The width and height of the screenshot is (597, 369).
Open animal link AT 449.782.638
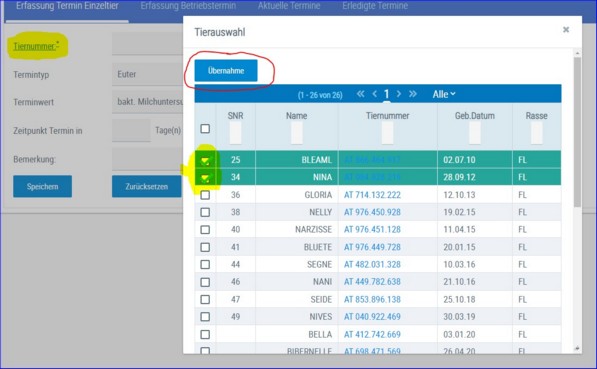pos(372,282)
